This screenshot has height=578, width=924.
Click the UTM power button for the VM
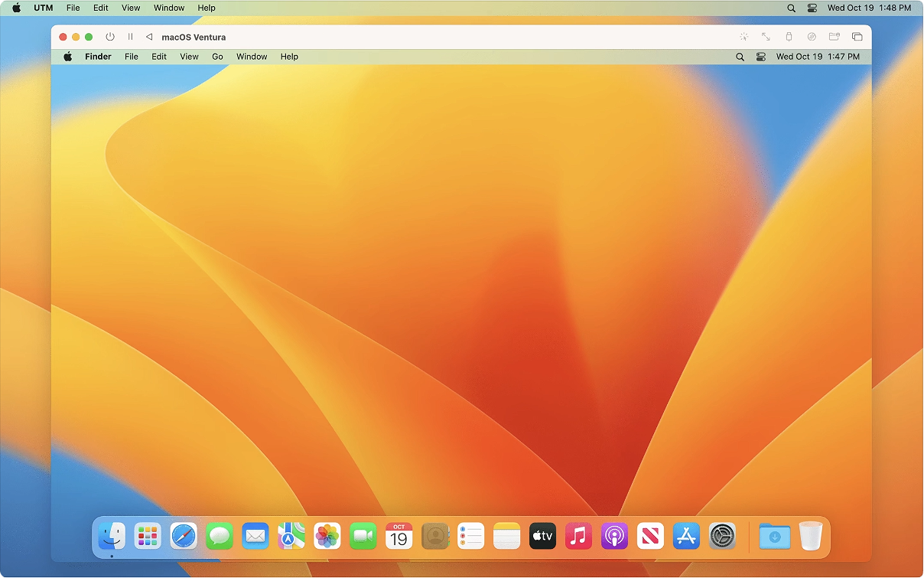(x=110, y=37)
